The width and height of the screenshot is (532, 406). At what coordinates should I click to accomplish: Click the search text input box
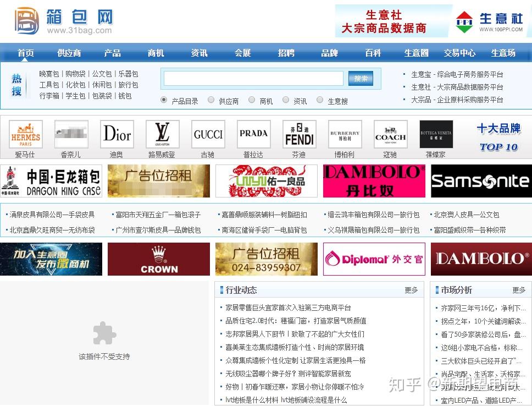(254, 79)
